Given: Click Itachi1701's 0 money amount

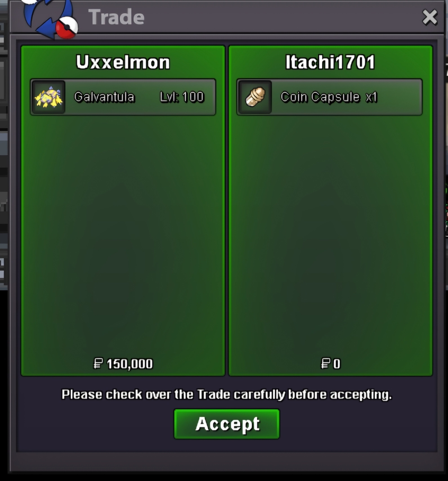Looking at the screenshot, I should (337, 364).
